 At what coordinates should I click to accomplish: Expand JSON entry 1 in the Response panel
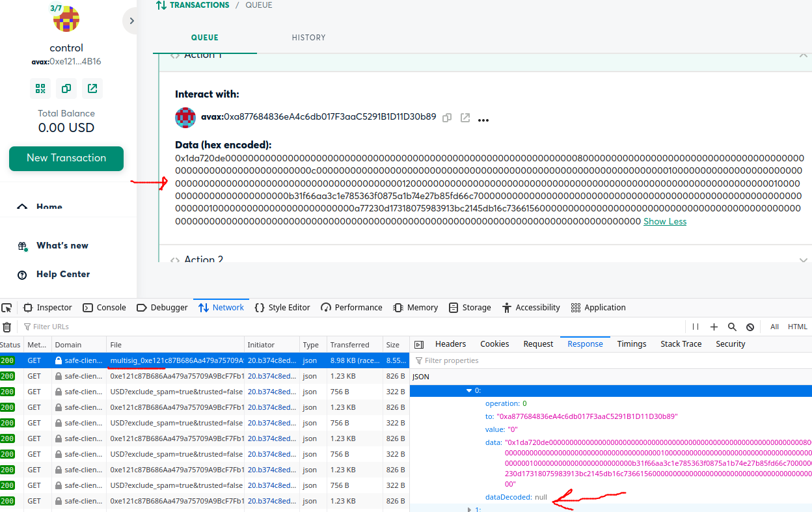pyautogui.click(x=469, y=509)
